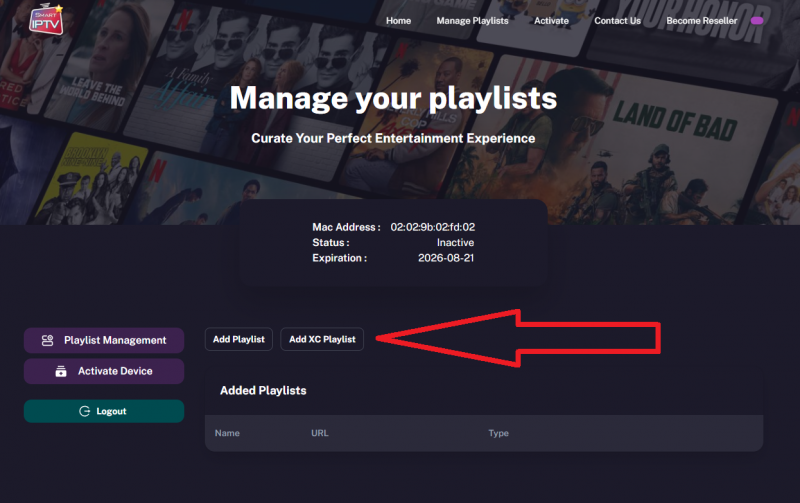
Task: Click the Playlist Management list icon
Action: (x=47, y=340)
